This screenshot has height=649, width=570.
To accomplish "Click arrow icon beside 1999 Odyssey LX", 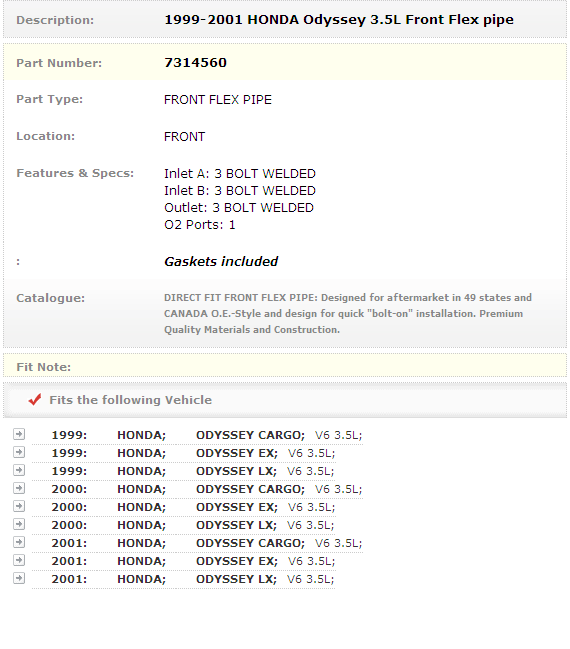I will pyautogui.click(x=19, y=470).
